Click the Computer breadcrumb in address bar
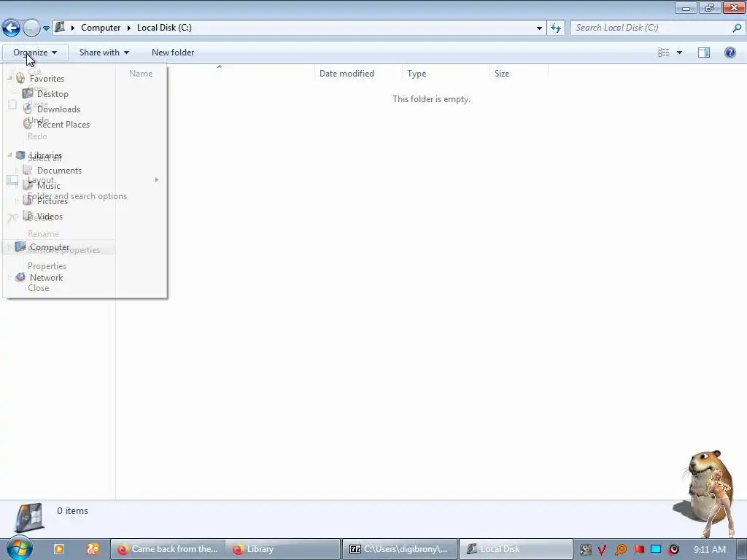This screenshot has width=747, height=560. coord(101,28)
